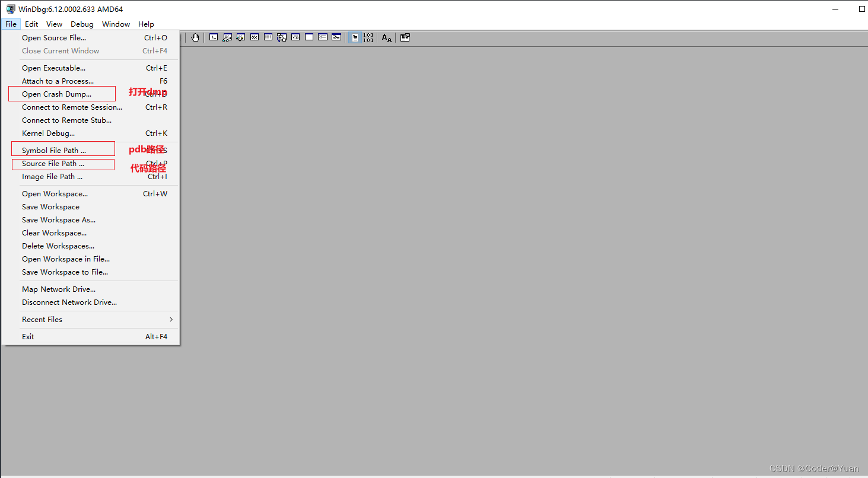This screenshot has width=868, height=478.
Task: Select Open Executable... menu entry
Action: pyautogui.click(x=90, y=68)
